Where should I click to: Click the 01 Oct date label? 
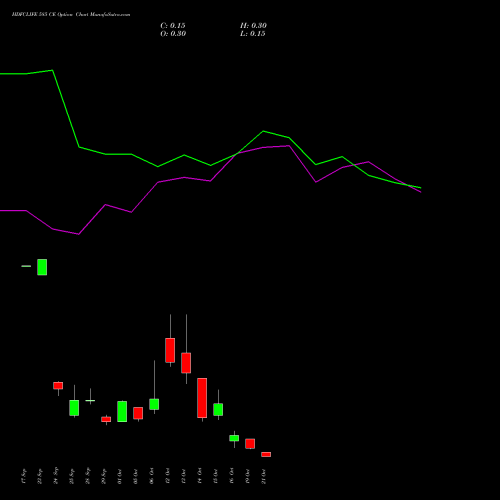(120, 476)
